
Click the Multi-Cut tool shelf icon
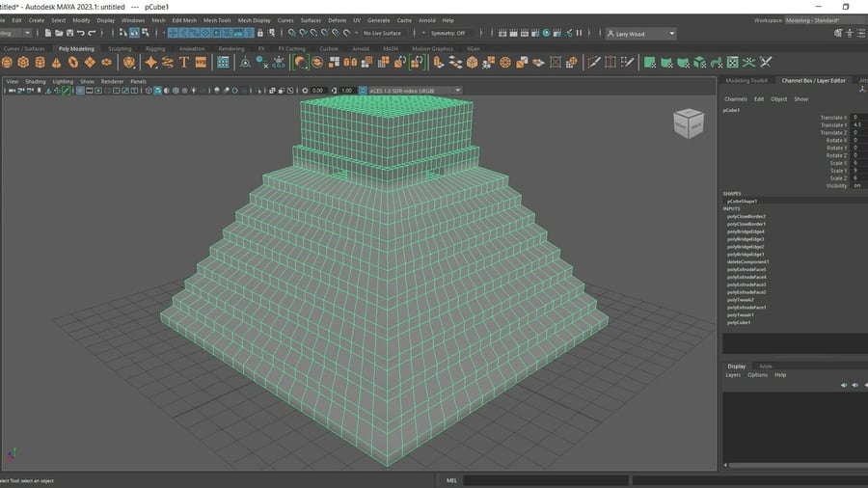[x=595, y=63]
